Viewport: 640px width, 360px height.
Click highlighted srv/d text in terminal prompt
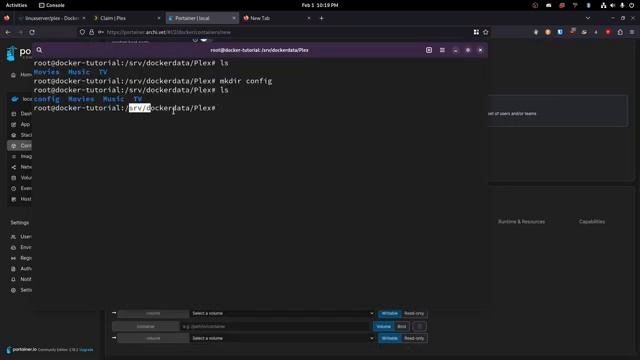140,108
